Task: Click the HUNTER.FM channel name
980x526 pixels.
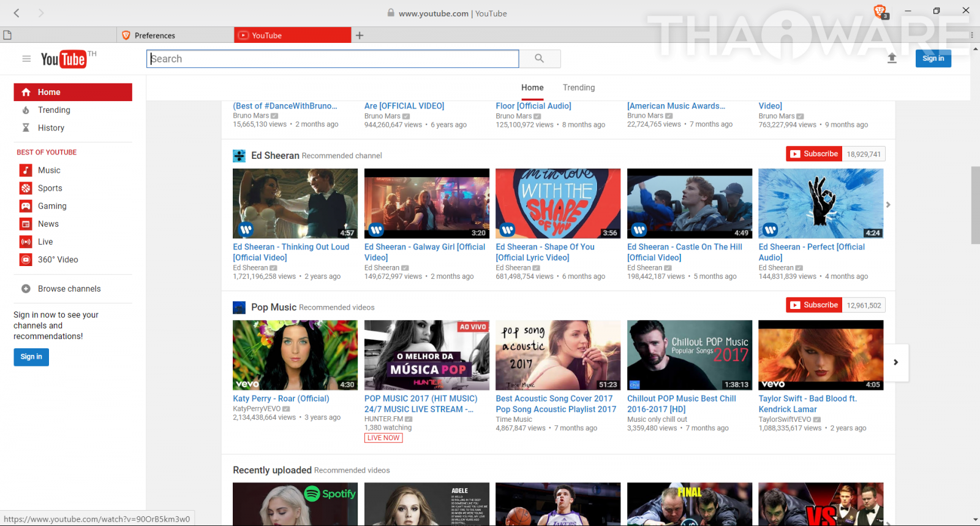Action: click(x=383, y=419)
